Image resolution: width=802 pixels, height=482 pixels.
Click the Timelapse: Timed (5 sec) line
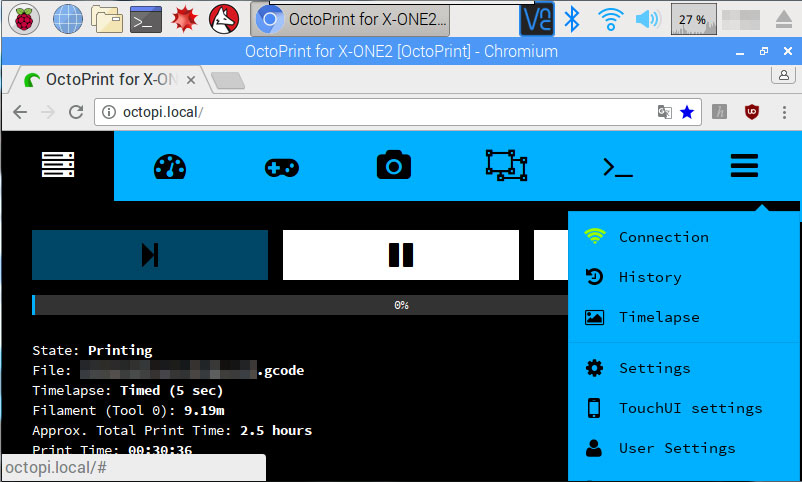pyautogui.click(x=128, y=390)
